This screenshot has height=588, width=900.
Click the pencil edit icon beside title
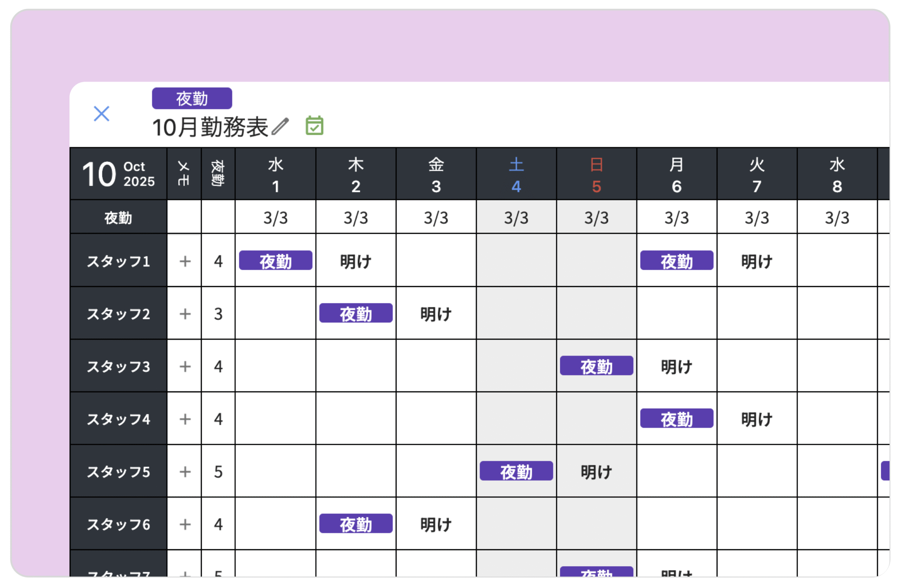280,126
